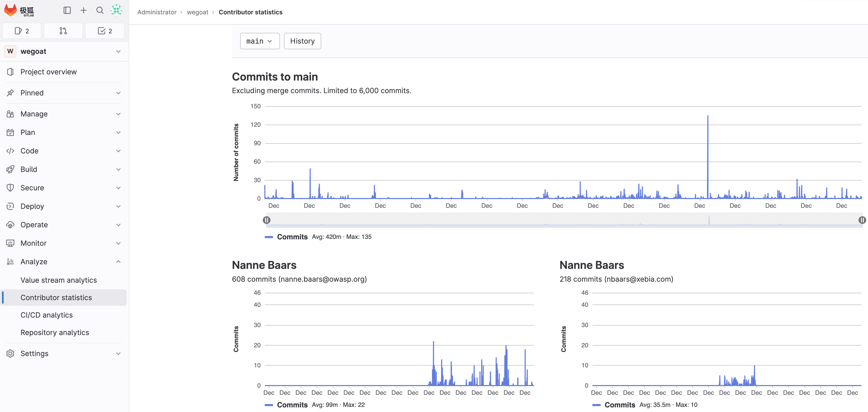Grab the left chart zoom slider handle
The height and width of the screenshot is (412, 868).
tap(267, 220)
